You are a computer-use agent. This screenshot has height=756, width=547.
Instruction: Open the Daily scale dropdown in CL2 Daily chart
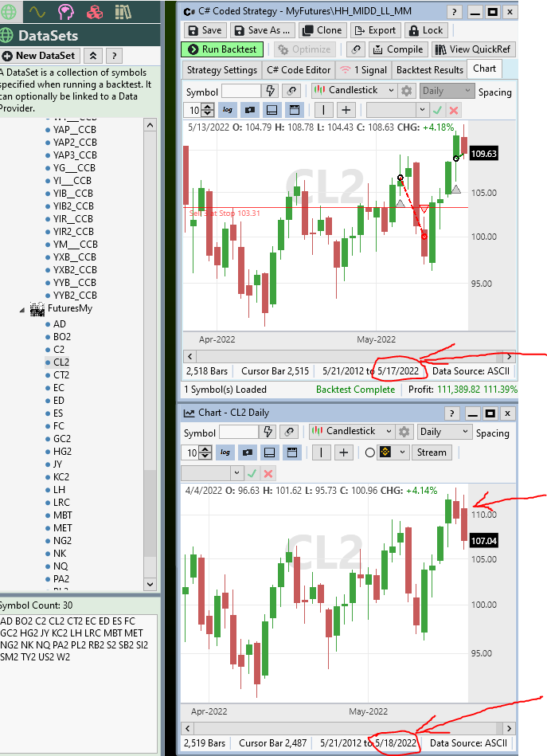(444, 432)
